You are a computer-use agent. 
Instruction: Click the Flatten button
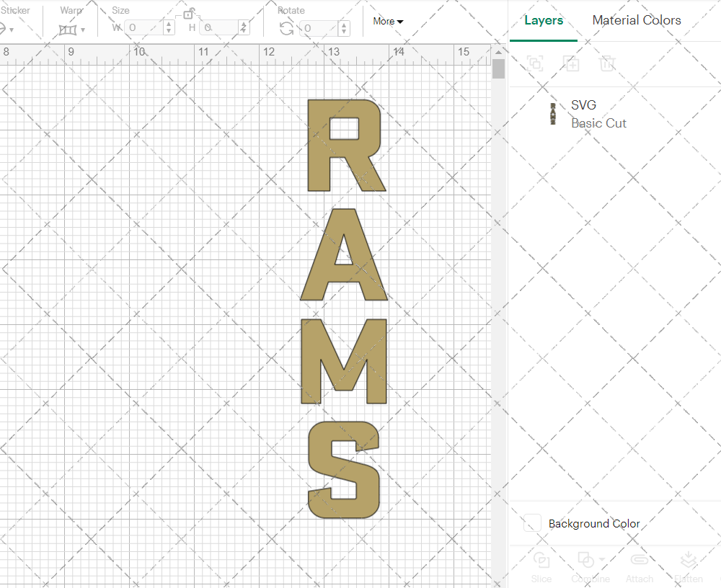pos(689,568)
